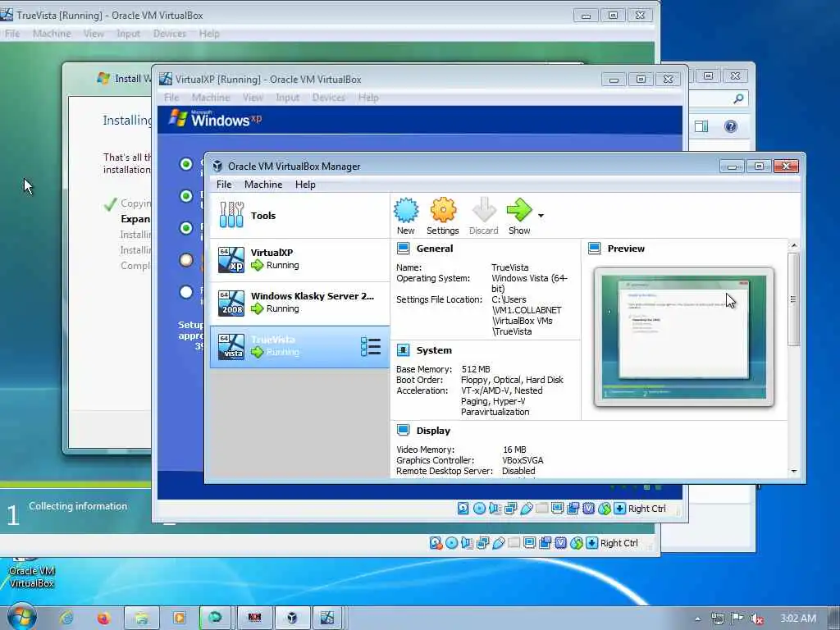Click the TrueVista preview thumbnail
The width and height of the screenshot is (840, 630).
click(x=683, y=337)
